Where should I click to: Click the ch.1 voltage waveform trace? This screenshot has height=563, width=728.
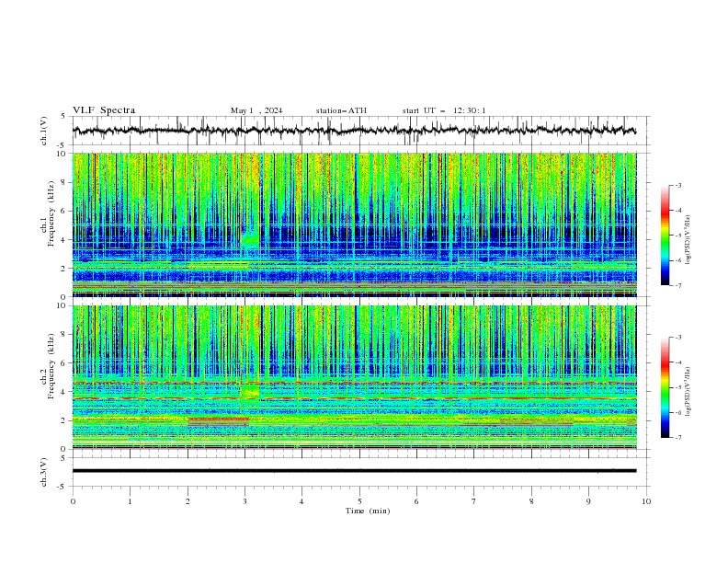click(354, 131)
